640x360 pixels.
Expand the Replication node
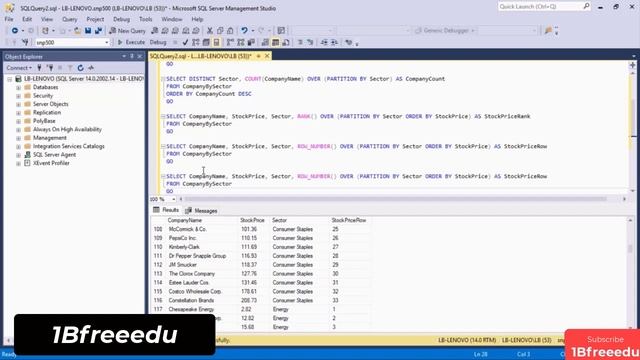click(x=18, y=113)
